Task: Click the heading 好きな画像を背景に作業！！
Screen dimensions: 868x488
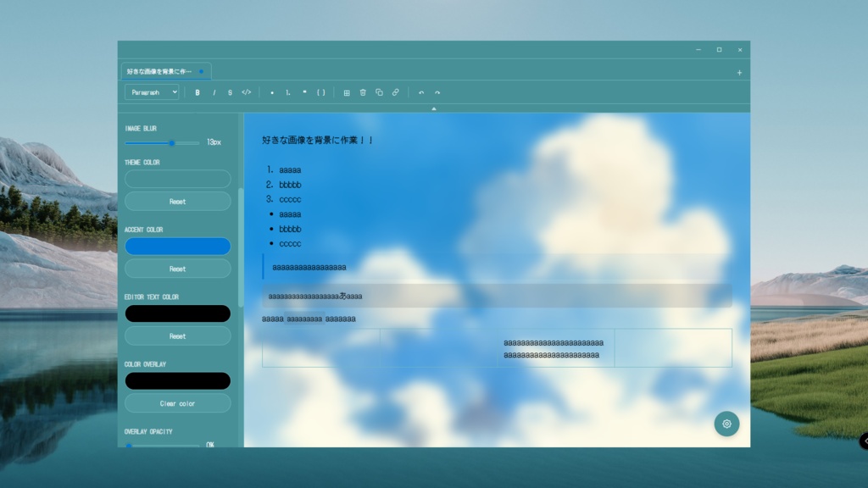Action: tap(318, 141)
